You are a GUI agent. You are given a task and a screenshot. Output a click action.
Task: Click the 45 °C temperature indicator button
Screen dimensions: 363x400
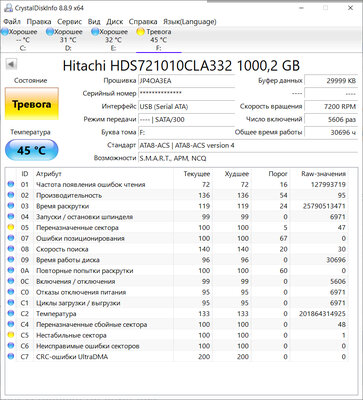[32, 150]
